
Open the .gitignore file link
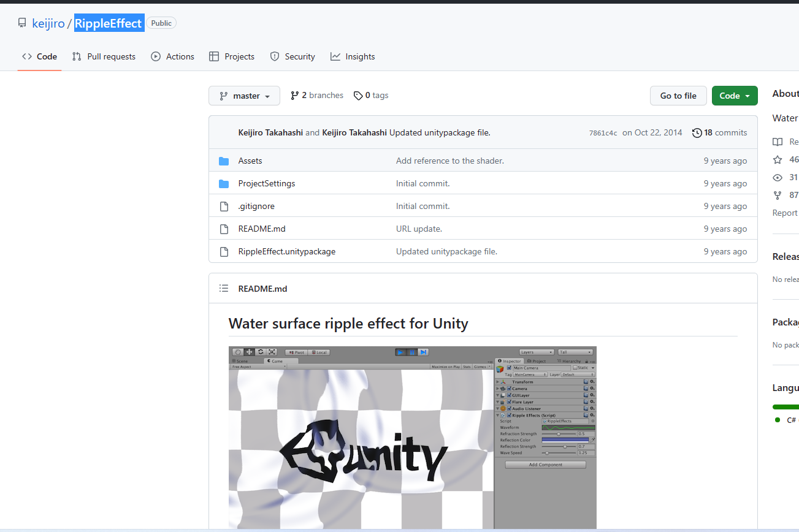tap(256, 206)
